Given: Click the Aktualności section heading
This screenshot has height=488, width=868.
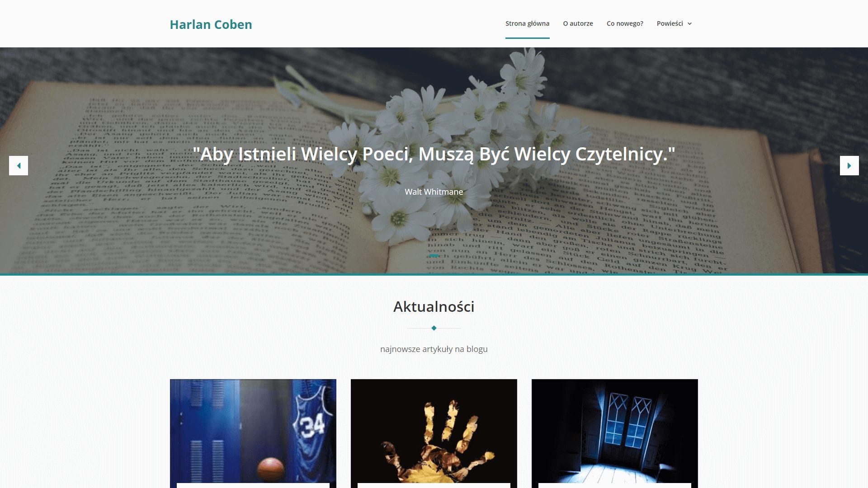Looking at the screenshot, I should [434, 306].
